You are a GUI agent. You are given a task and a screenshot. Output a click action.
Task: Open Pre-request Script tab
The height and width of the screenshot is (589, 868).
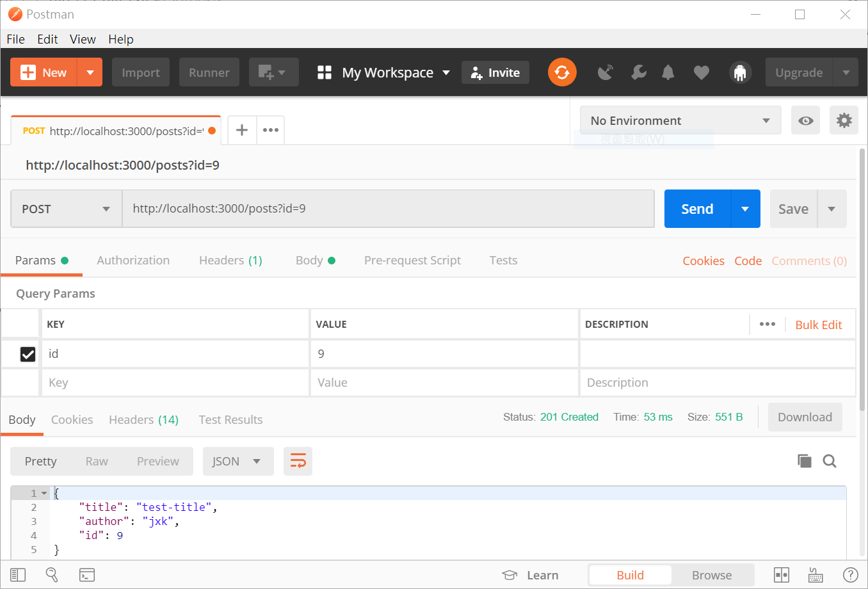(x=412, y=260)
